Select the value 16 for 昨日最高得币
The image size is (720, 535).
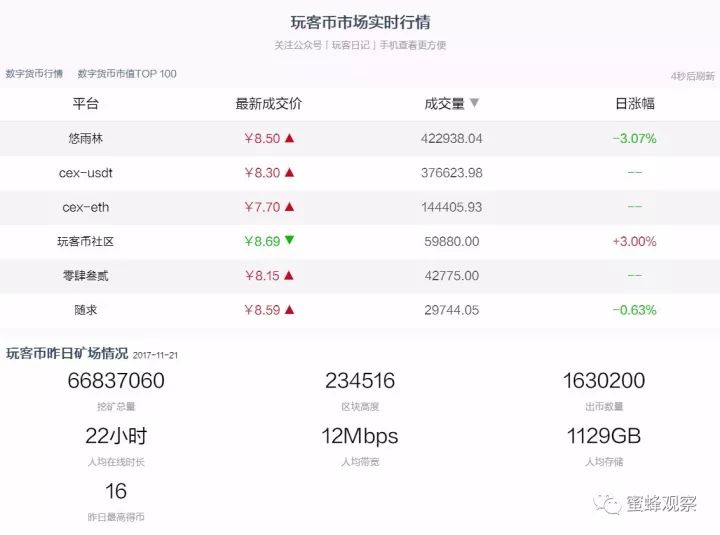click(x=116, y=491)
